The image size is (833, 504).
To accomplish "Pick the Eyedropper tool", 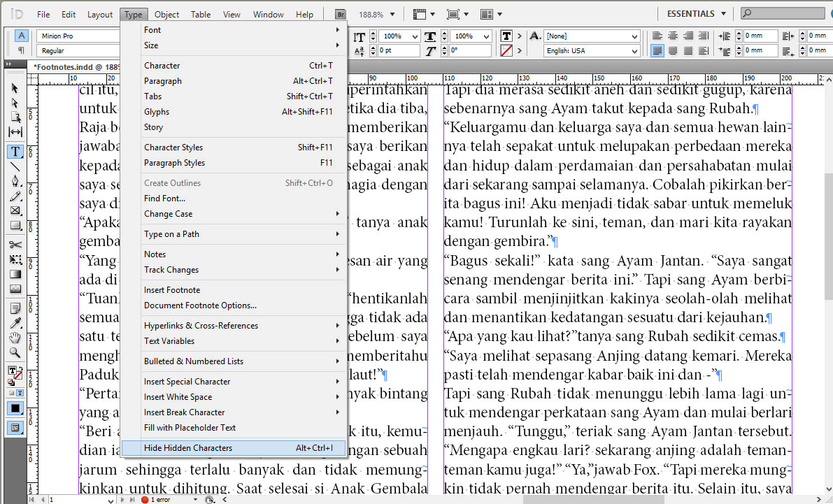I will [x=15, y=322].
